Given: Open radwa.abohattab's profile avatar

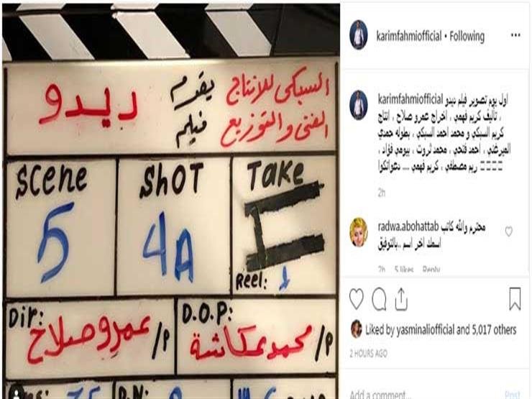Looking at the screenshot, I should point(359,232).
